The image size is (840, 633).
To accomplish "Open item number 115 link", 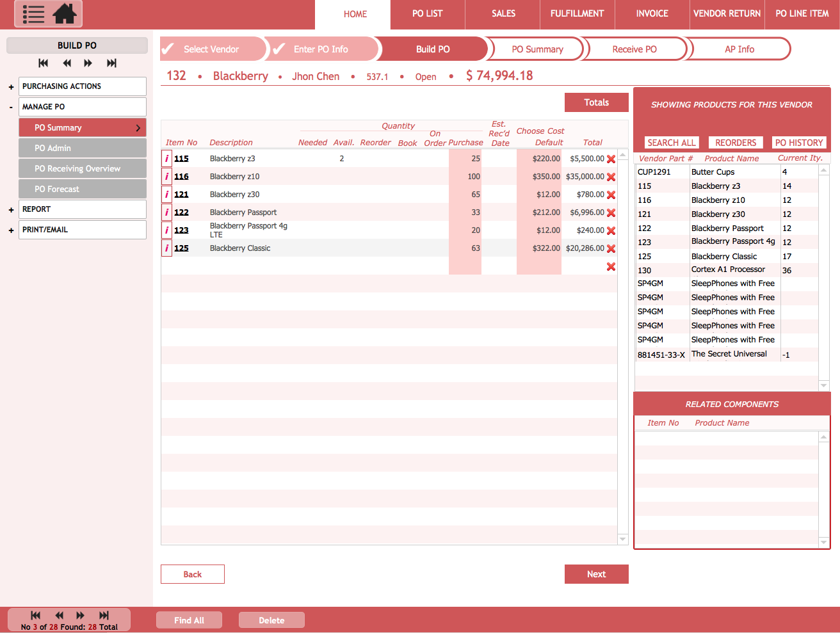I will tap(181, 159).
